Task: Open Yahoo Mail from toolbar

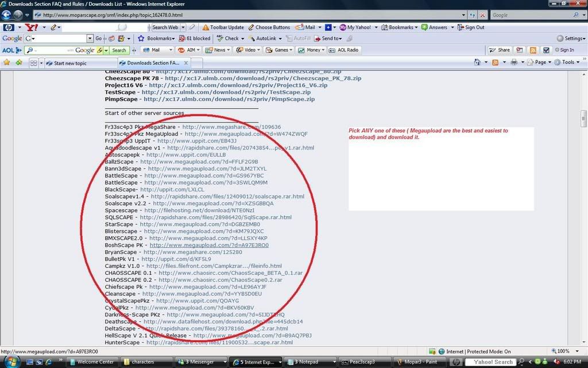Action: coord(305,28)
